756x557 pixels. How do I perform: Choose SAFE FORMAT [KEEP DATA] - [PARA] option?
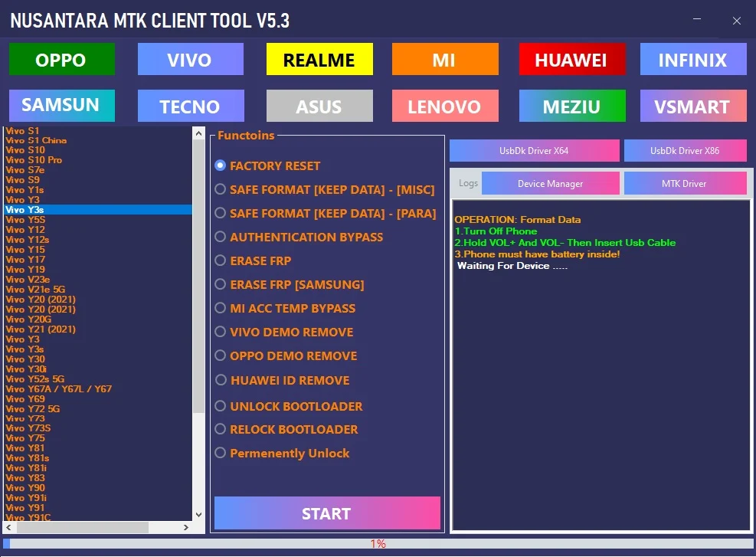click(x=325, y=213)
